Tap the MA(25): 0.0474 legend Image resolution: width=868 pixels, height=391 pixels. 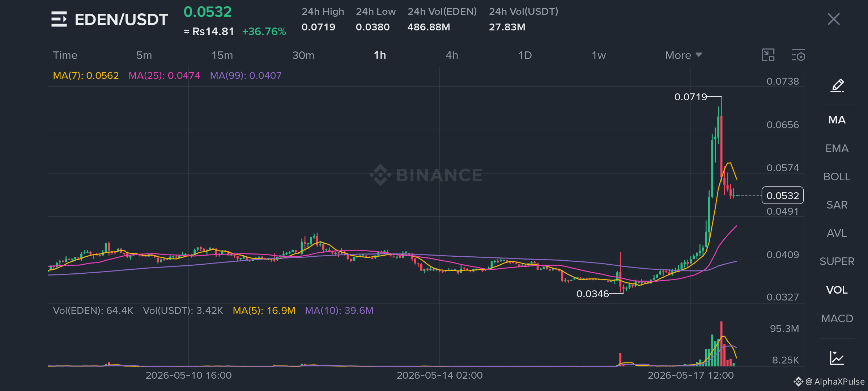pos(164,76)
